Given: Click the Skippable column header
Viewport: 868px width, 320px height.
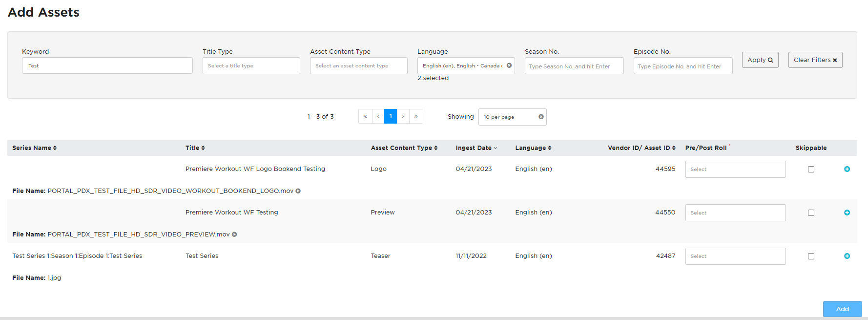Looking at the screenshot, I should [811, 148].
